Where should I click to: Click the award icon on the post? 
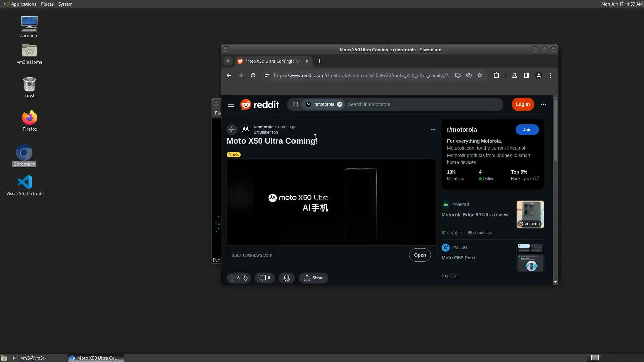pos(287,278)
